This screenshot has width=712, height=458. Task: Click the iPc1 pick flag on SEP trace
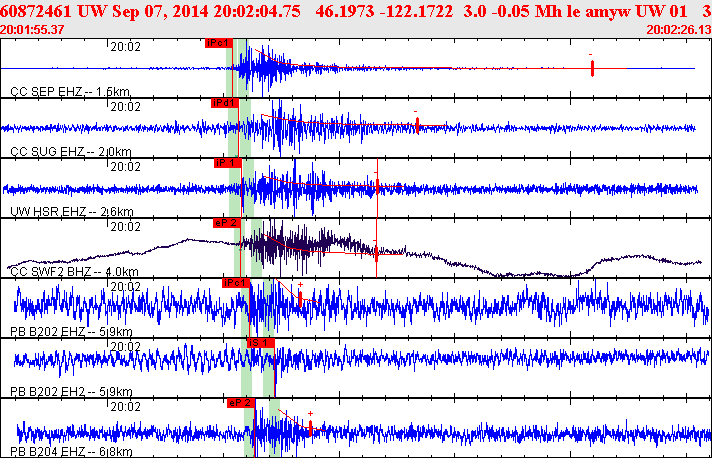[218, 44]
